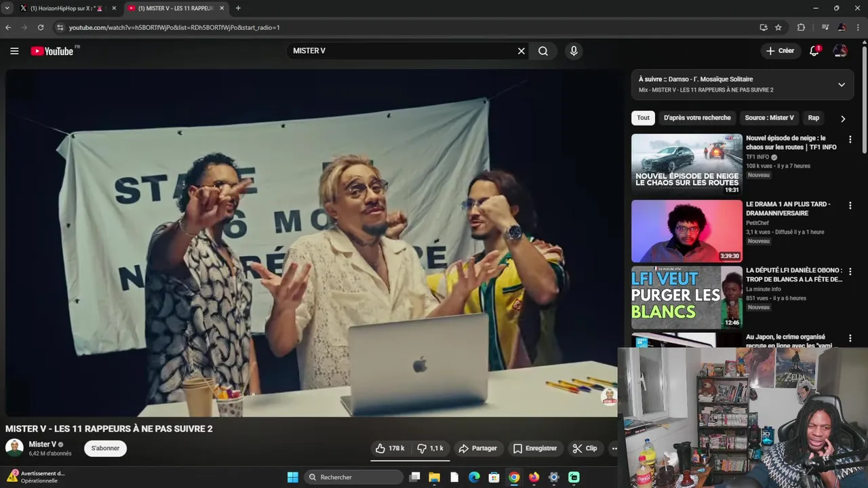
Task: Like the video (178 k)
Action: 390,448
